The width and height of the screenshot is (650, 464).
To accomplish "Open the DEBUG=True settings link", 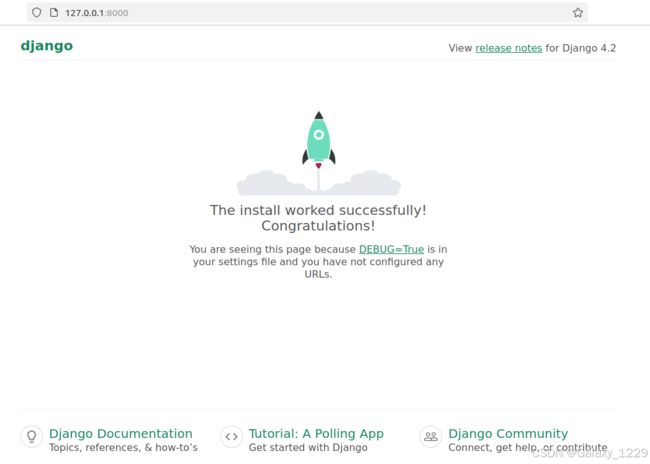I will point(391,249).
